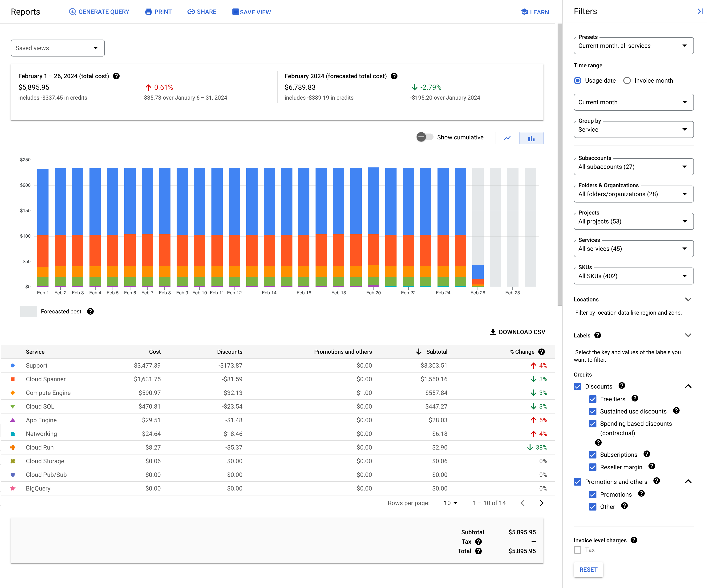This screenshot has width=713, height=588.
Task: Open the Saved Views dropdown
Action: pyautogui.click(x=57, y=48)
